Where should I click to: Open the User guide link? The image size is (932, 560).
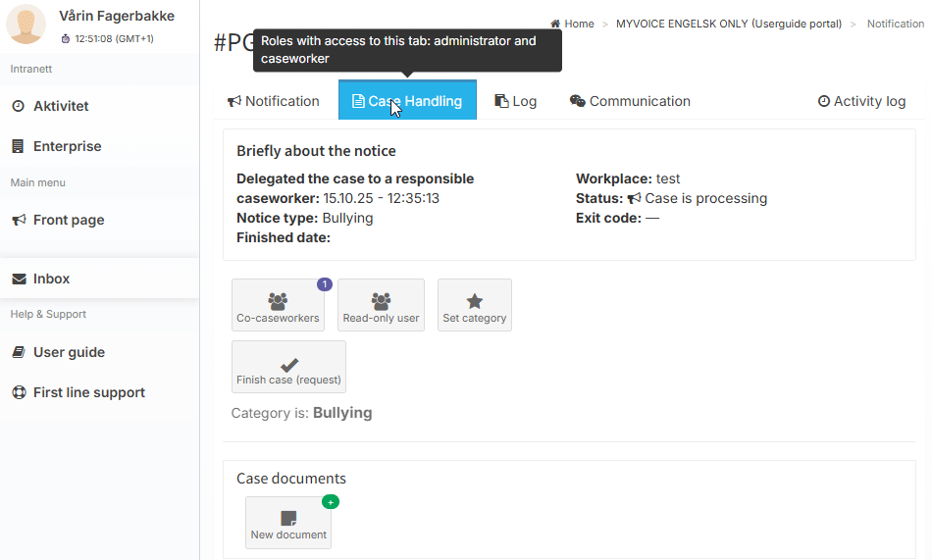(69, 352)
